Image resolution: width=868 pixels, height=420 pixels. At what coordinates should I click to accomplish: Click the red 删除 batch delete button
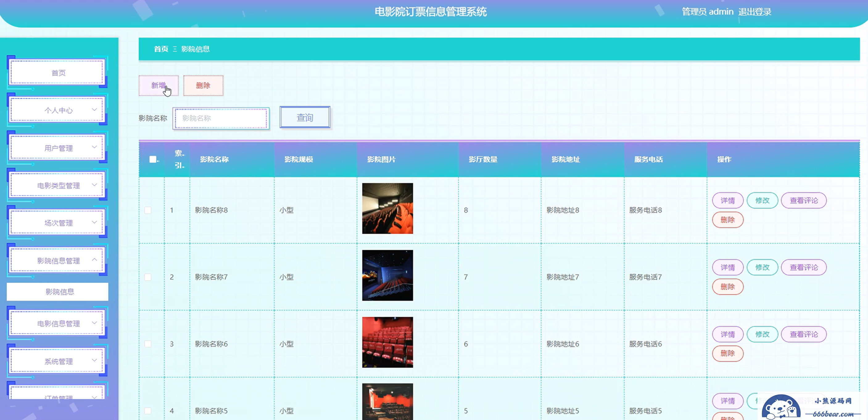[203, 85]
